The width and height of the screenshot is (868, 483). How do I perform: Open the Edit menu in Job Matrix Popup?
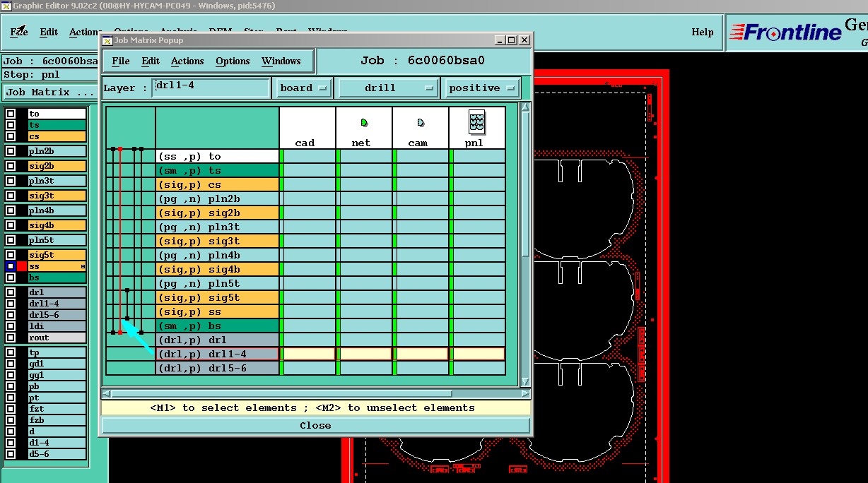(x=151, y=61)
